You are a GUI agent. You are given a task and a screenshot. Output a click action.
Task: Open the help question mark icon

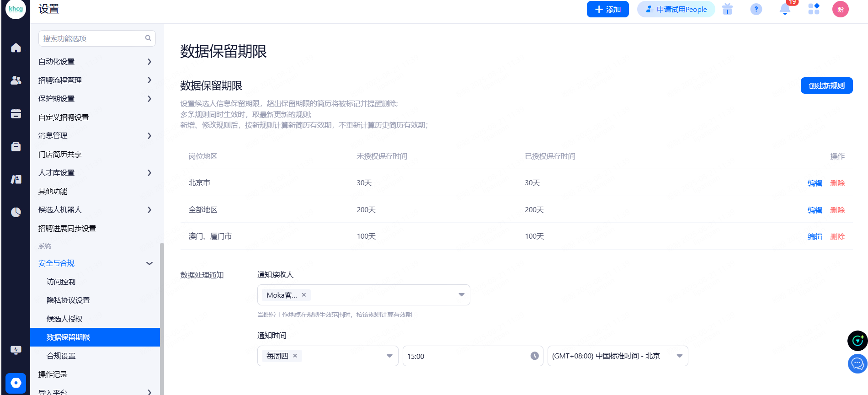(756, 9)
